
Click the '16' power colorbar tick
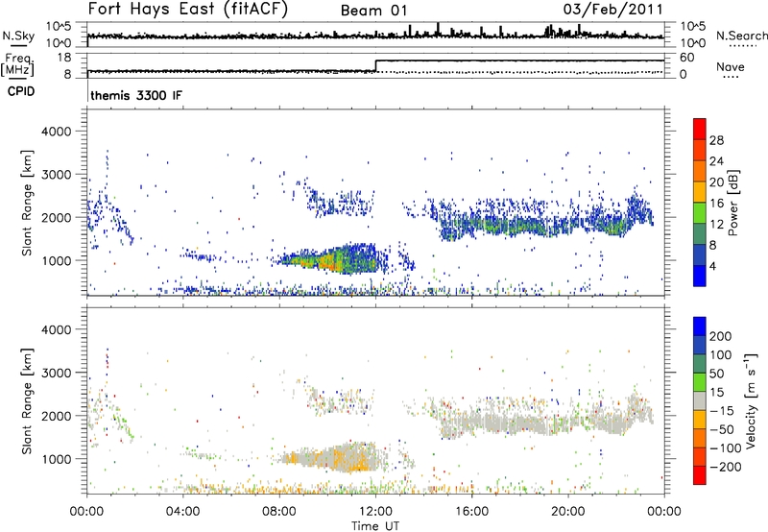(716, 204)
